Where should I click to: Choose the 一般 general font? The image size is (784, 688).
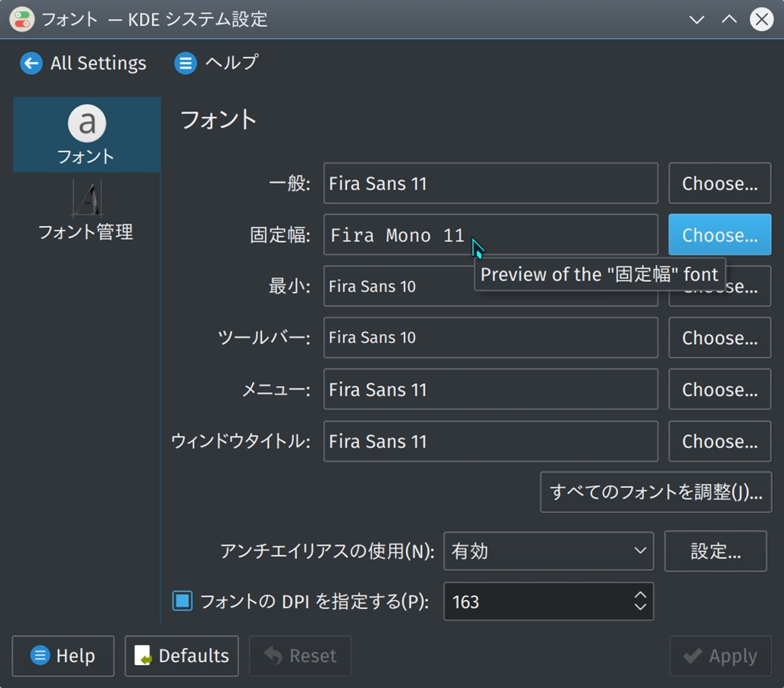coord(720,183)
